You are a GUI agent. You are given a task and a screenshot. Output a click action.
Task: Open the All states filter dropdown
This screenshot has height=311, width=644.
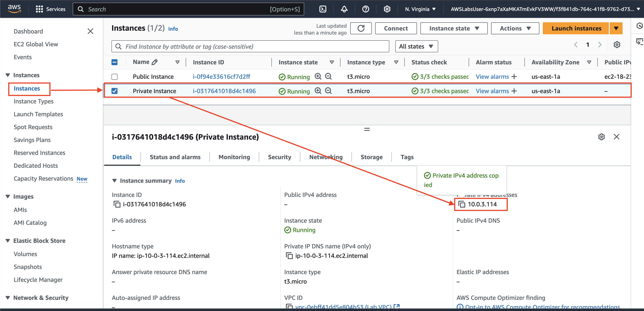pos(416,46)
